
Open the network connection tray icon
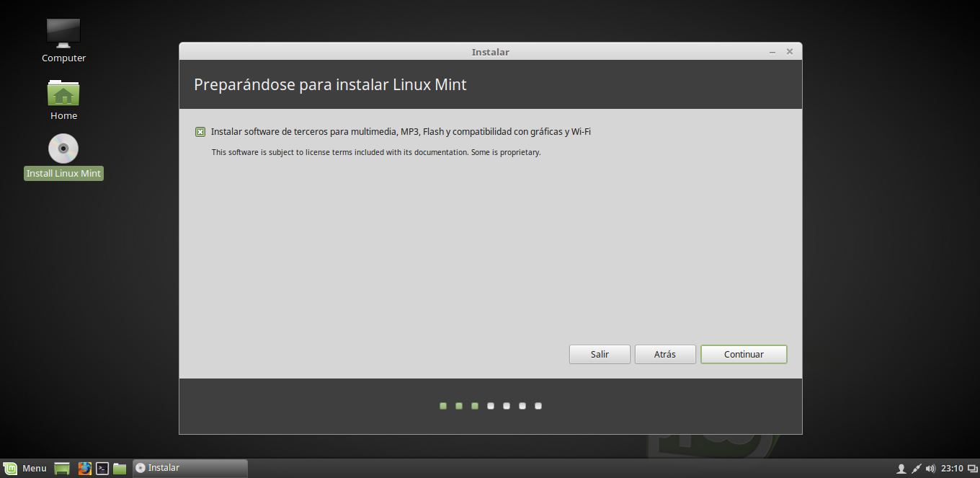pyautogui.click(x=916, y=469)
